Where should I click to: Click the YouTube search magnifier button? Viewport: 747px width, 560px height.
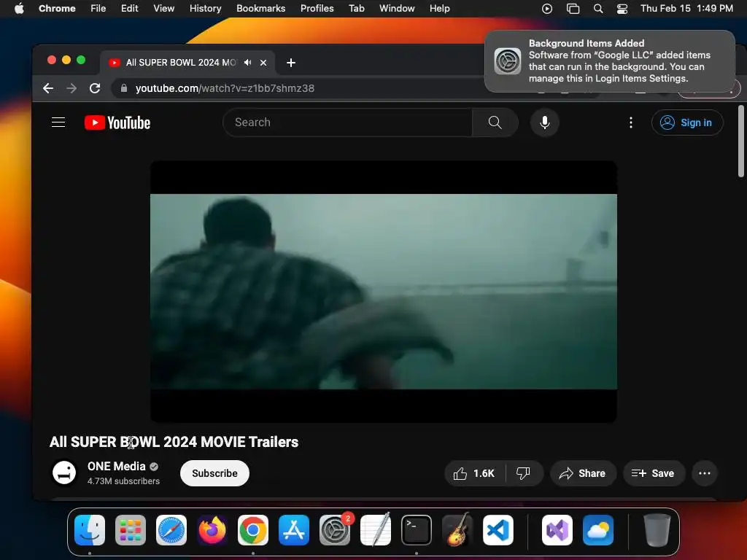tap(495, 122)
